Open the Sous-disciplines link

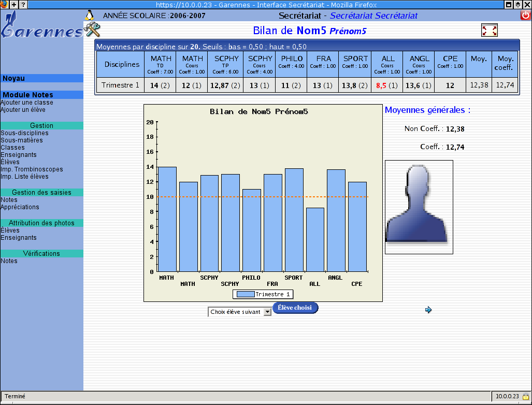[x=24, y=133]
